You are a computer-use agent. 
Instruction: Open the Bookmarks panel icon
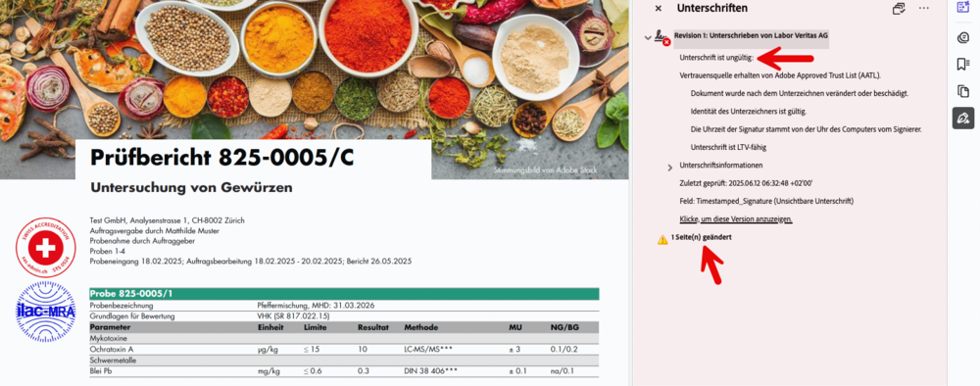[962, 65]
